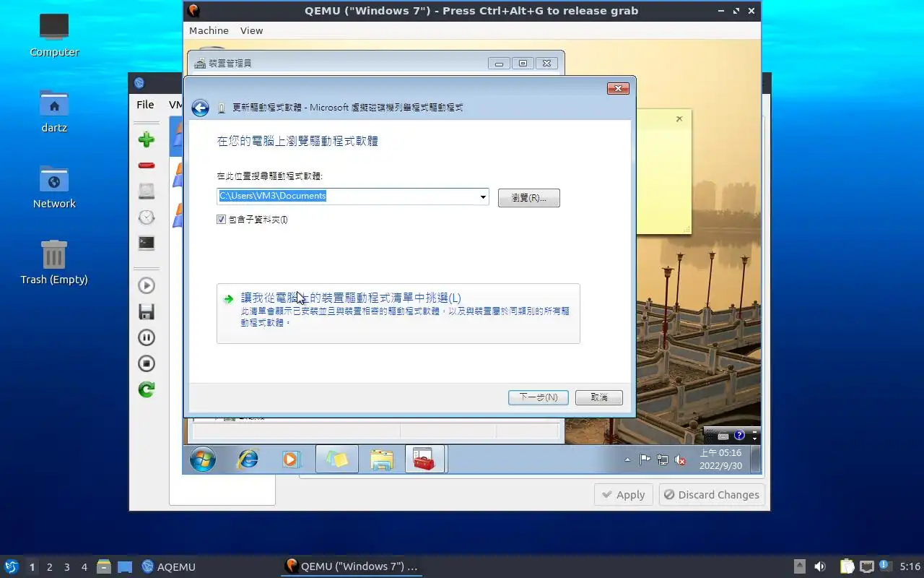Click Action Center flag tray icon
924x578 pixels.
pos(645,460)
